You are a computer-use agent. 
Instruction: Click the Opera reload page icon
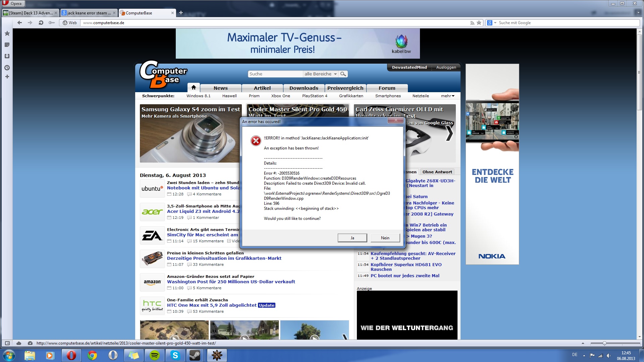tap(41, 23)
